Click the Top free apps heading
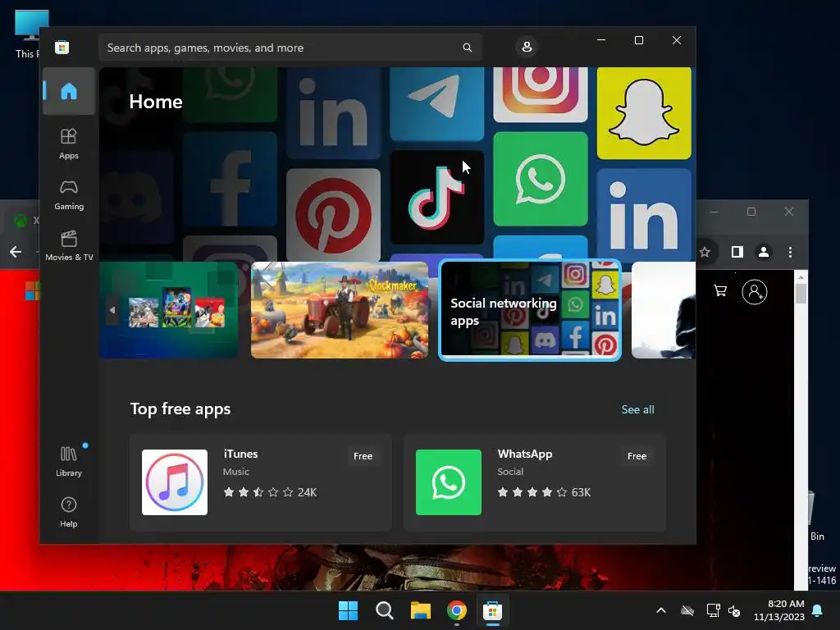Viewport: 840px width, 630px height. (x=180, y=409)
